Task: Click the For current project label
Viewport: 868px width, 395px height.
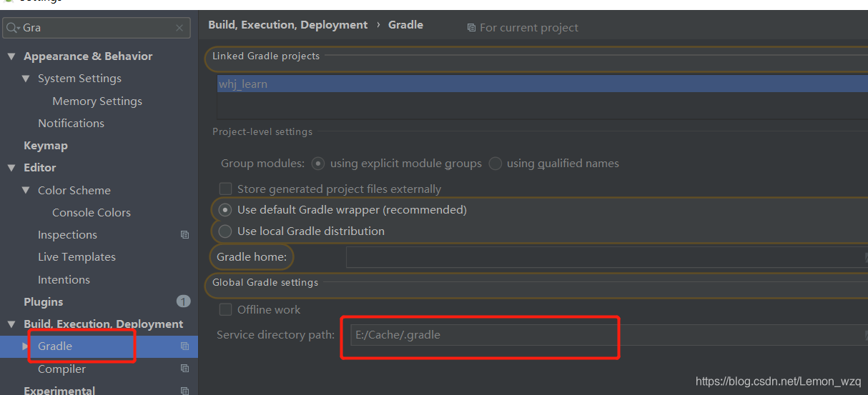Action: click(529, 28)
